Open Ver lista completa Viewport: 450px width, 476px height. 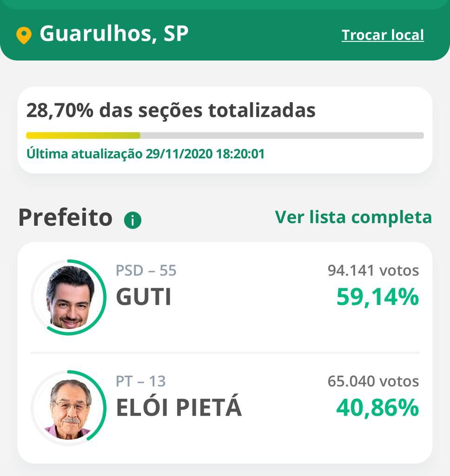coord(353,217)
